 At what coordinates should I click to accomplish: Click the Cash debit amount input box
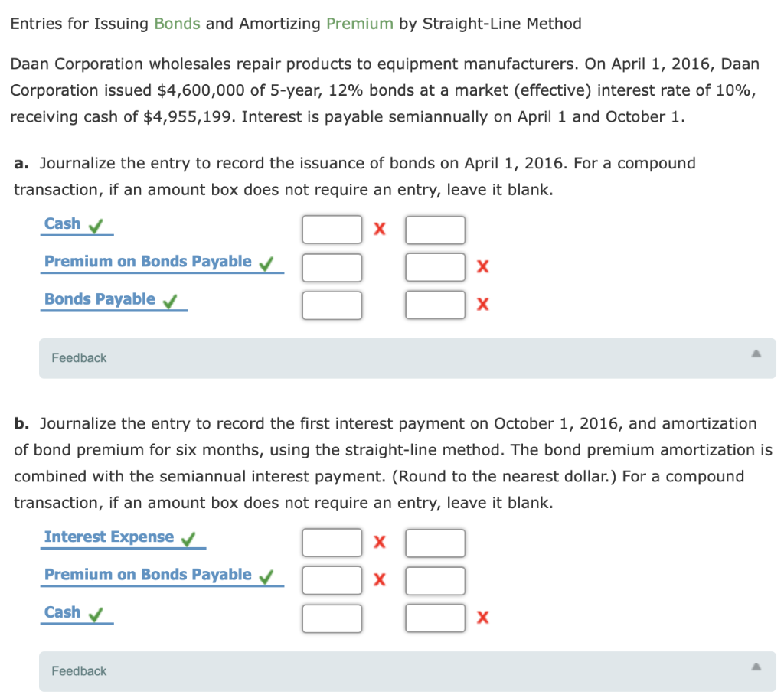click(332, 229)
